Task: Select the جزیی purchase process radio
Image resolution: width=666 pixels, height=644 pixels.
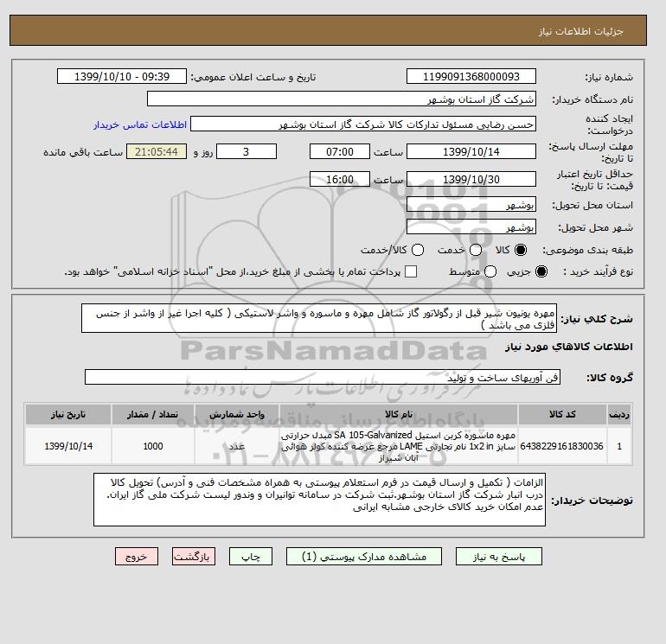Action: (541, 271)
